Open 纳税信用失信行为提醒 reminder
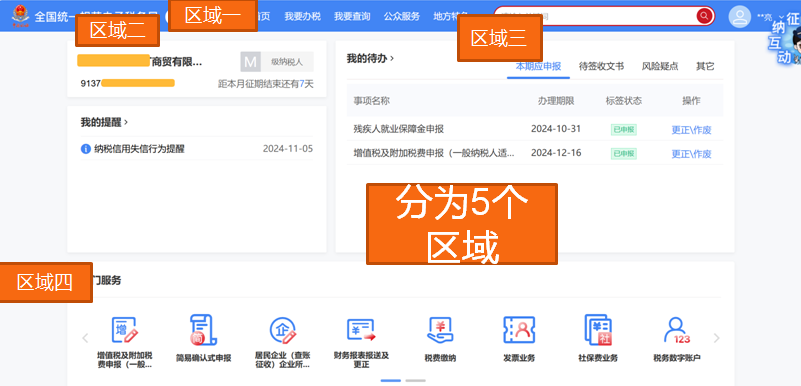Image resolution: width=801 pixels, height=386 pixels. click(x=139, y=149)
